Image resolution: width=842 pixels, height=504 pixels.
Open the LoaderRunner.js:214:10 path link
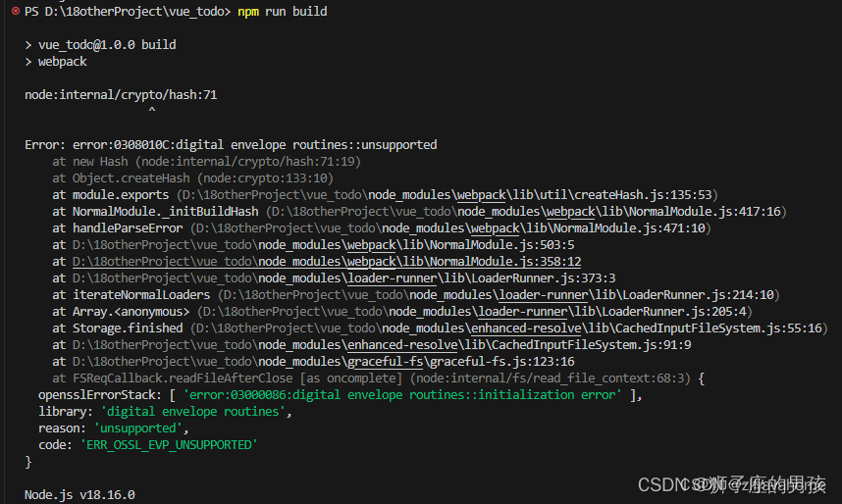(x=499, y=295)
